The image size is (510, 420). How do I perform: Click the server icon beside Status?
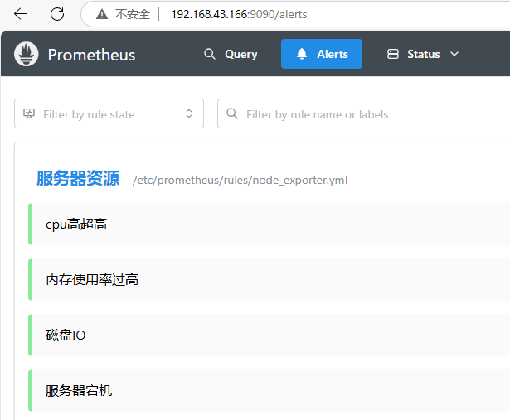point(393,54)
